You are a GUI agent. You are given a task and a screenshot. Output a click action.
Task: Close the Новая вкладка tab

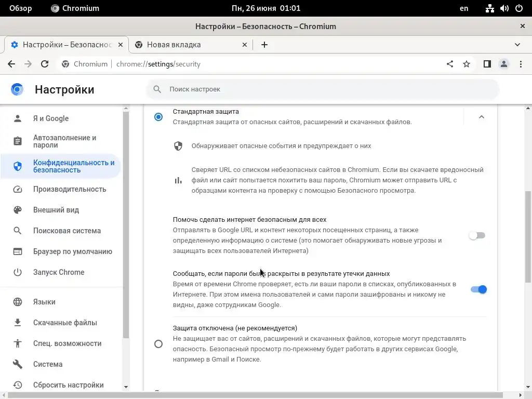pyautogui.click(x=245, y=45)
